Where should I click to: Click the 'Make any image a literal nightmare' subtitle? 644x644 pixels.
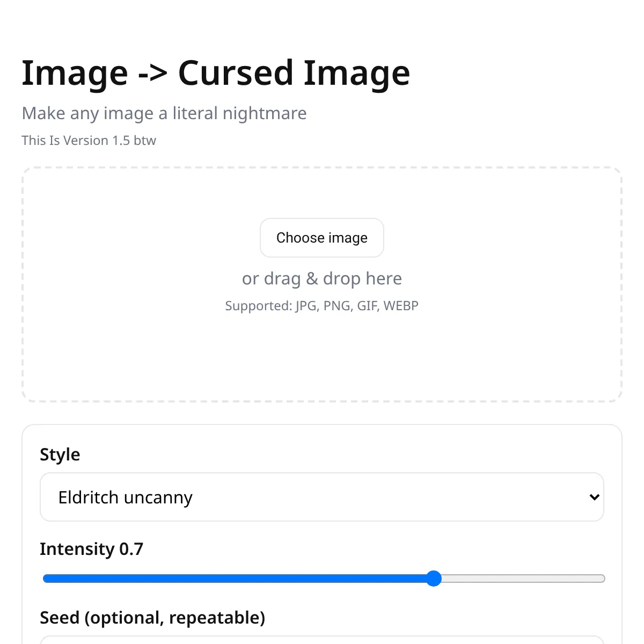pos(164,113)
